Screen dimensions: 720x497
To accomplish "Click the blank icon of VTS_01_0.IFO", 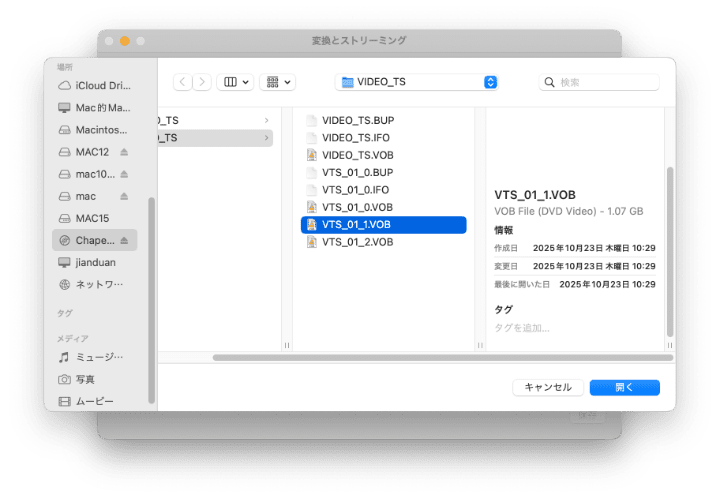I will [312, 190].
